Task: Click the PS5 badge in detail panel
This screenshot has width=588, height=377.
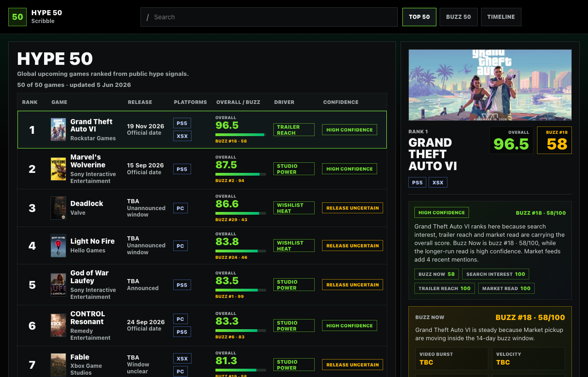Action: point(417,183)
